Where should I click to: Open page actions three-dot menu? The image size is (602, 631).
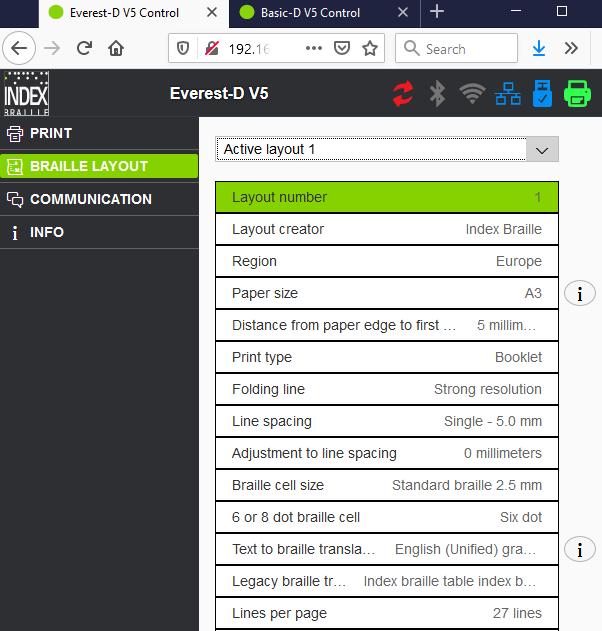pyautogui.click(x=313, y=49)
